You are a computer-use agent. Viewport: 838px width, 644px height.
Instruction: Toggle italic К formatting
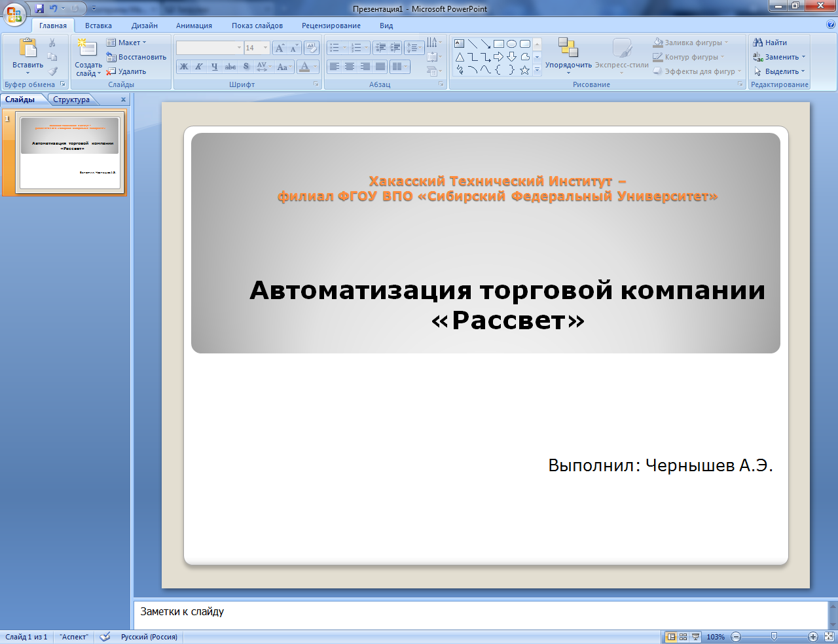[x=199, y=67]
